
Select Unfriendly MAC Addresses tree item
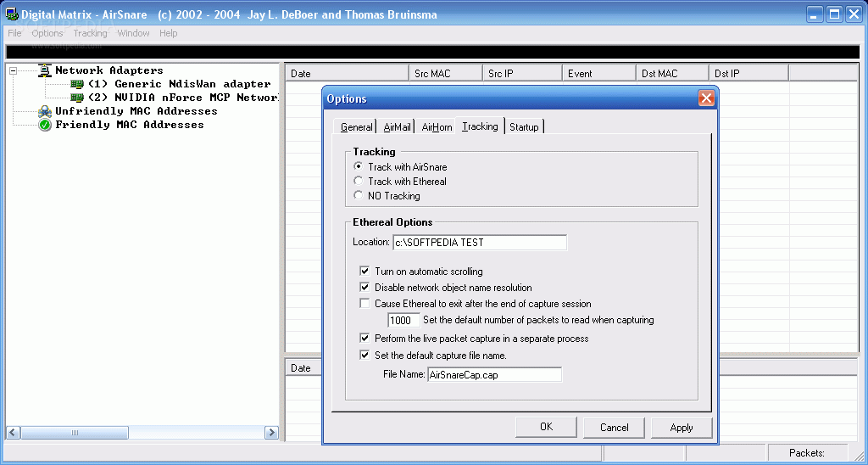coord(136,111)
